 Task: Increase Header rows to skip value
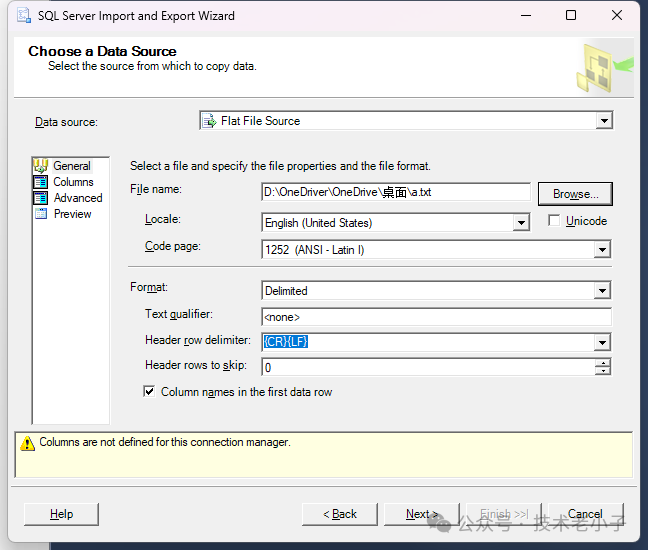[x=602, y=362]
